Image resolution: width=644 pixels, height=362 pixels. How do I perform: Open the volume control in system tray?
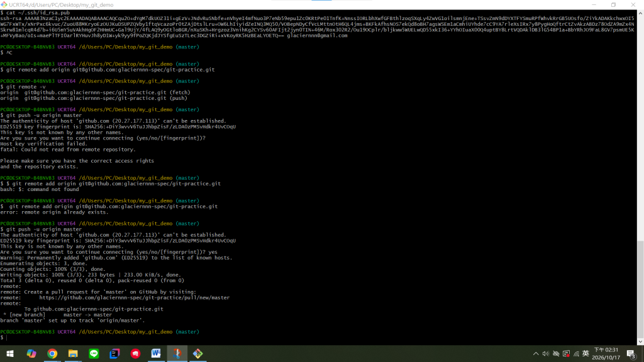tap(546, 354)
